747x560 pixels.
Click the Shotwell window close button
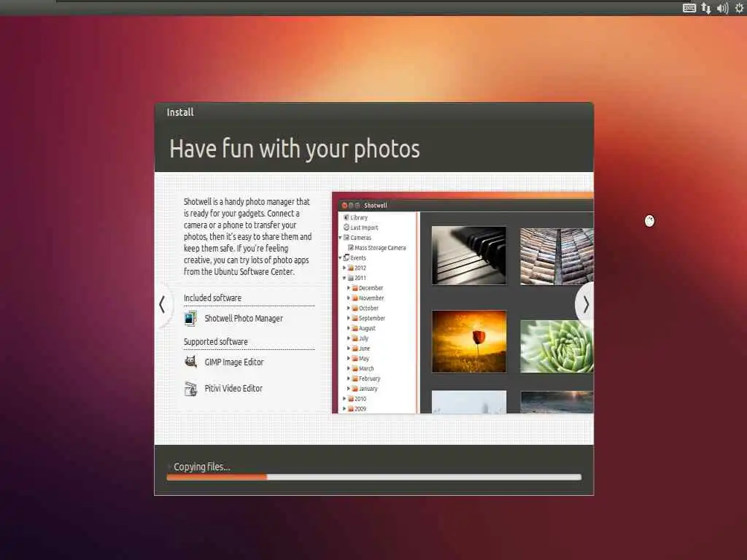[344, 205]
